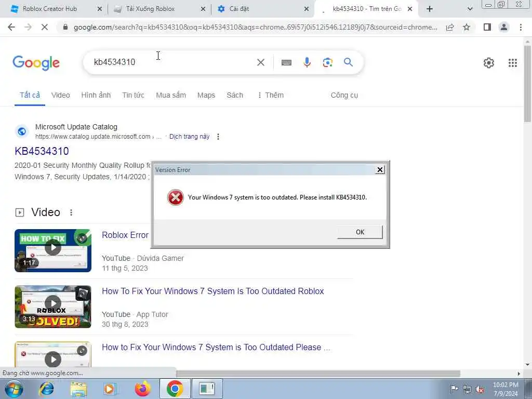Viewport: 532px width, 399px height.
Task: Open How To Fix Your Windows 7 System Is Too Outdated Roblox
Action: [x=212, y=291]
